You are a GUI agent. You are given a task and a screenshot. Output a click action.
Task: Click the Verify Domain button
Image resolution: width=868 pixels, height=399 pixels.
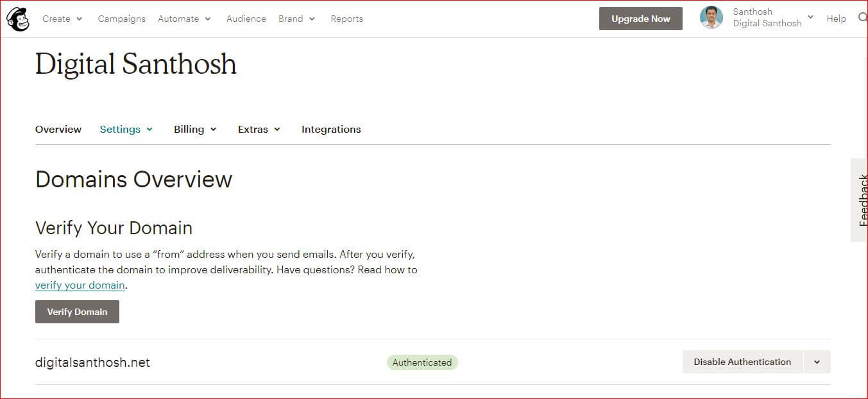(x=77, y=312)
